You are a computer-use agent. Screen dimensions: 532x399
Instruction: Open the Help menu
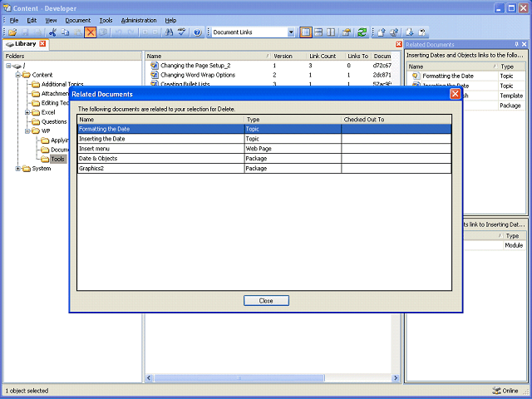pos(170,20)
